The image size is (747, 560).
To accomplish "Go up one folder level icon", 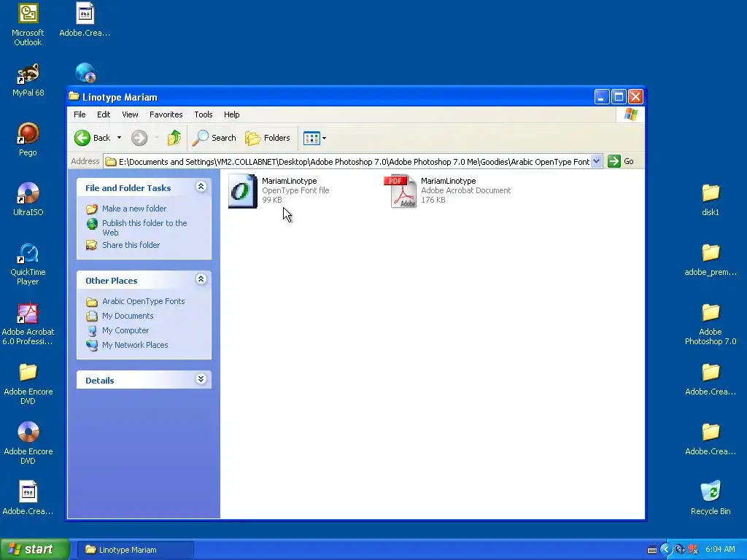I will pos(174,138).
